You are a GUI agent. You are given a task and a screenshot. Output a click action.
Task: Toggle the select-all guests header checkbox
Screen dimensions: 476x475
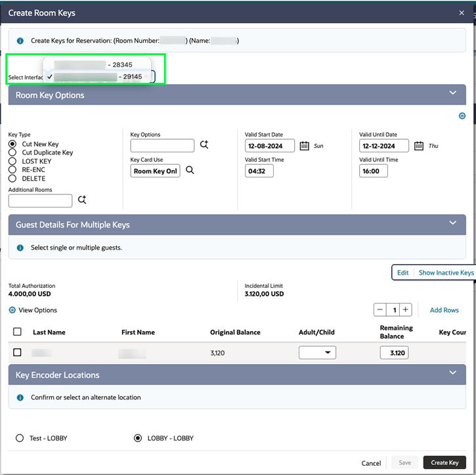pyautogui.click(x=17, y=332)
